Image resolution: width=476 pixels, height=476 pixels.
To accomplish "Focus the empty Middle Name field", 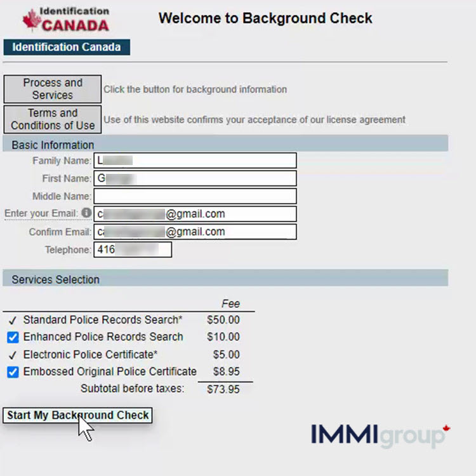I will (x=195, y=196).
